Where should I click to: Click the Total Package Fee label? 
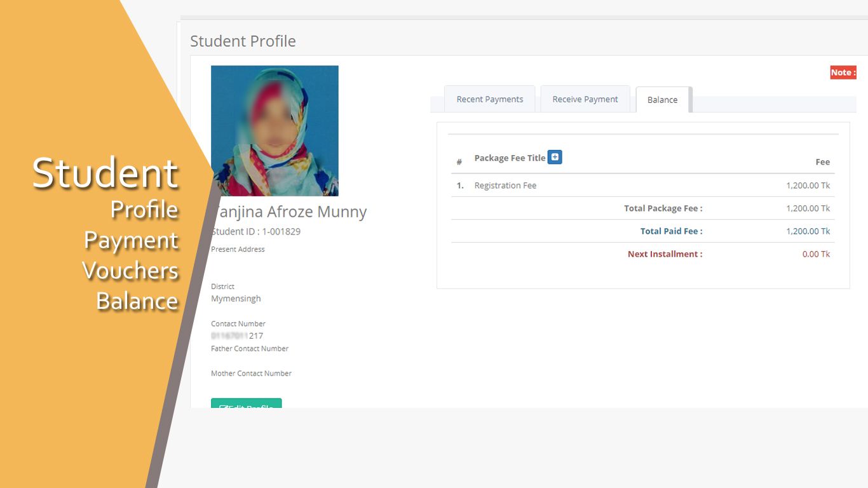click(x=663, y=208)
